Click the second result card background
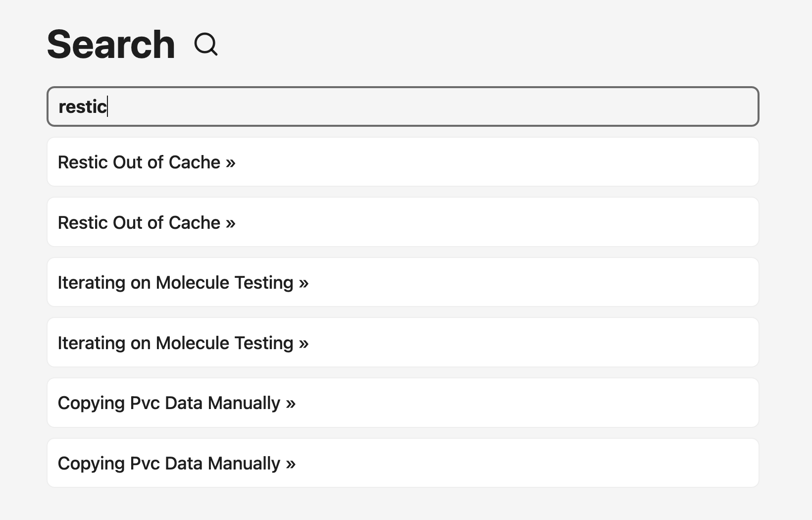This screenshot has width=812, height=520. pyautogui.click(x=495, y=222)
